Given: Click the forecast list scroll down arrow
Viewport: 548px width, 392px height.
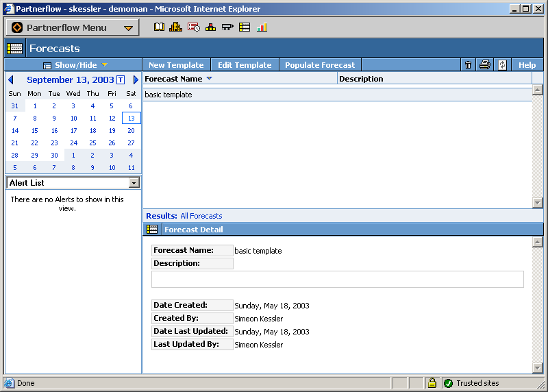Looking at the screenshot, I should pyautogui.click(x=537, y=202).
